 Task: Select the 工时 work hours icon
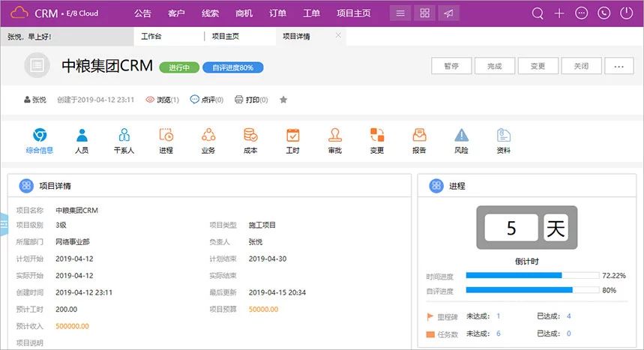coord(292,140)
